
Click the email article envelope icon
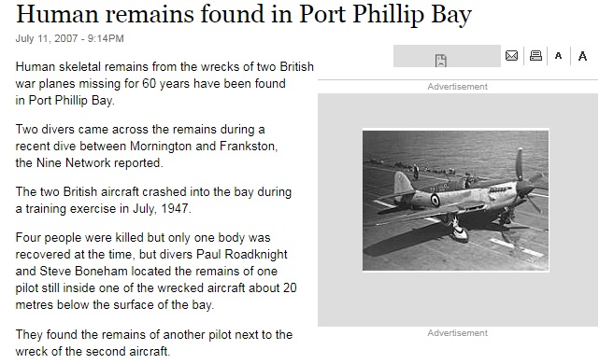click(x=511, y=56)
